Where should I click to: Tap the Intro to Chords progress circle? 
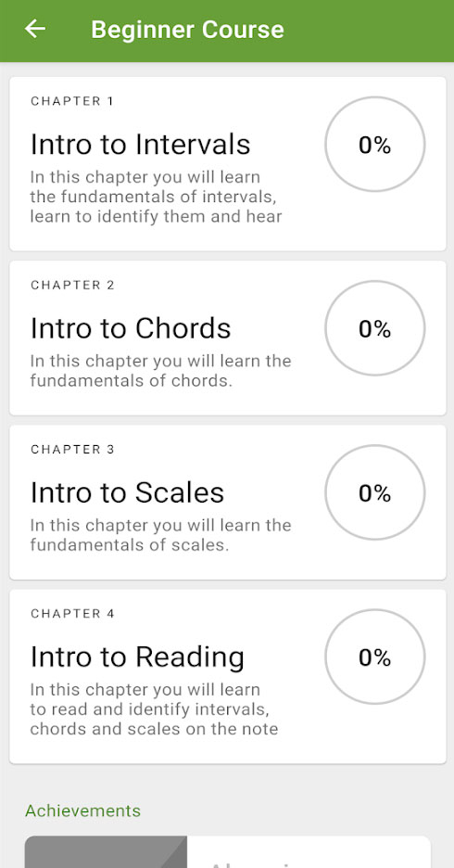[375, 328]
